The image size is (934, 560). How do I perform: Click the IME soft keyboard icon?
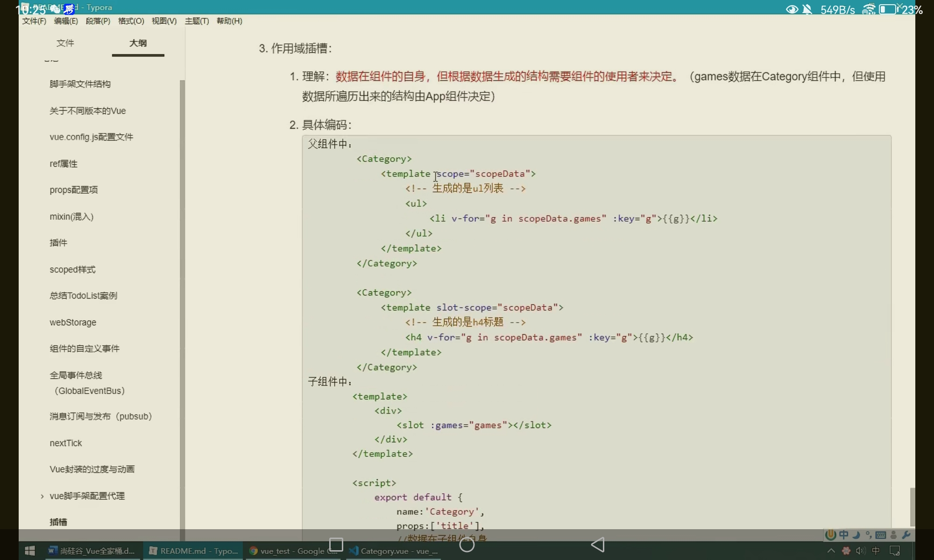point(881,535)
